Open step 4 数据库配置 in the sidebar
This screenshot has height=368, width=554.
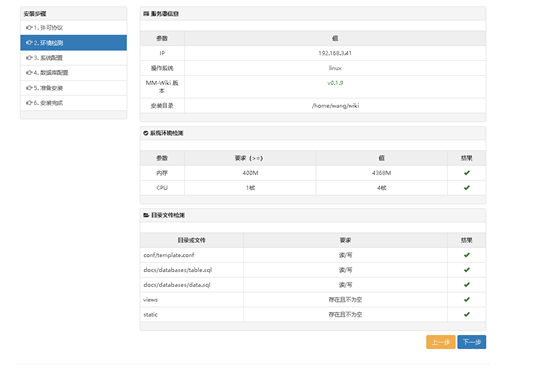click(x=73, y=73)
